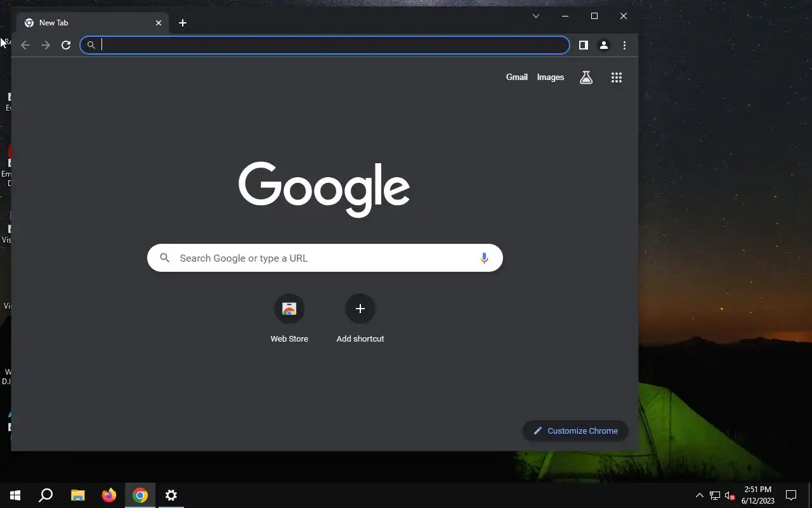The height and width of the screenshot is (508, 812).
Task: Open the Images link
Action: 551,77
